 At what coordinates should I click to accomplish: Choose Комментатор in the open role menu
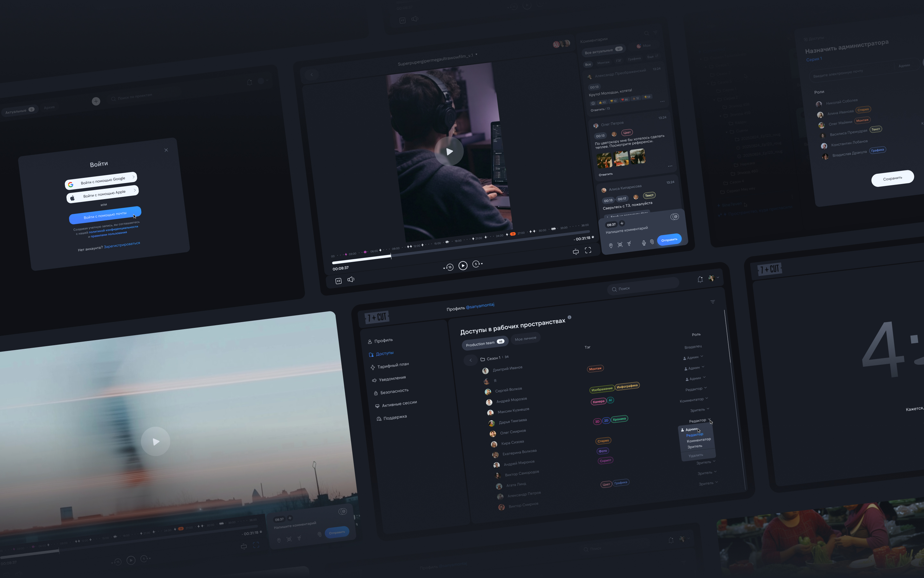pyautogui.click(x=699, y=440)
